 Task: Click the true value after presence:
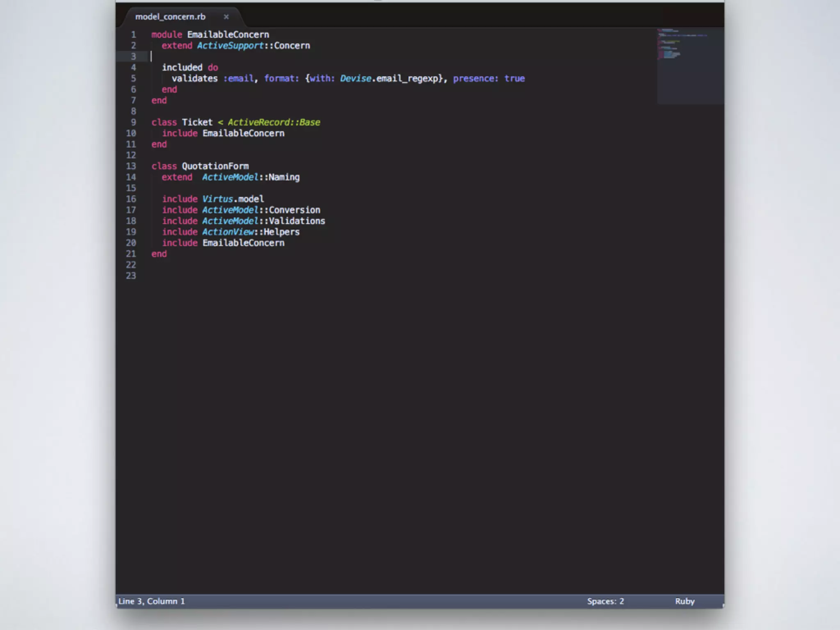(x=514, y=78)
